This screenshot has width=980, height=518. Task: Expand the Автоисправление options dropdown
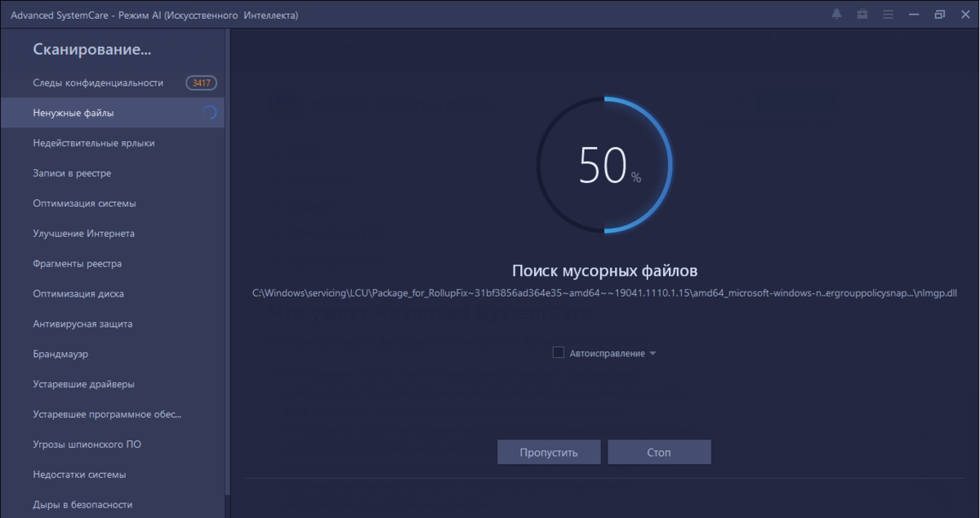tap(653, 352)
